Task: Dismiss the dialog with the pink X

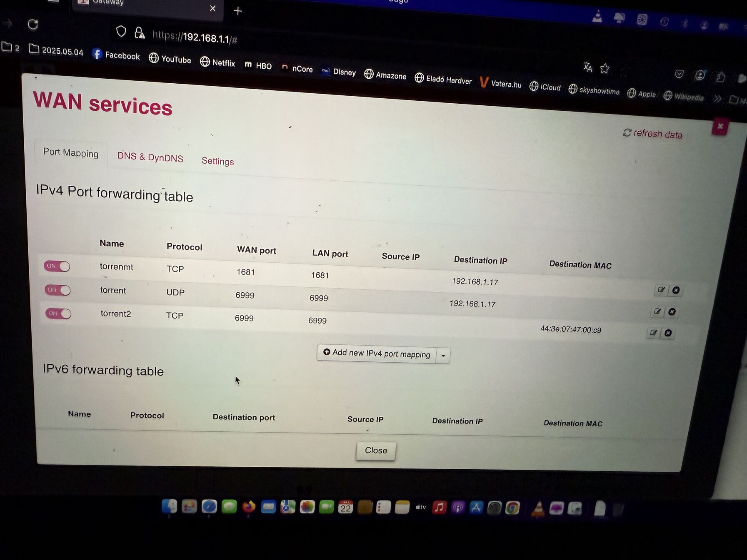Action: point(720,127)
